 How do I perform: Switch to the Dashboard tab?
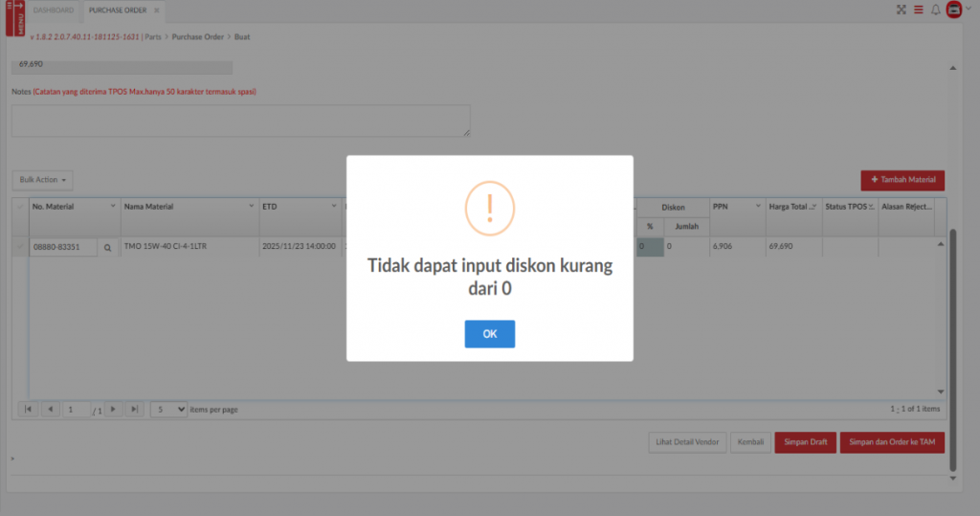click(54, 11)
